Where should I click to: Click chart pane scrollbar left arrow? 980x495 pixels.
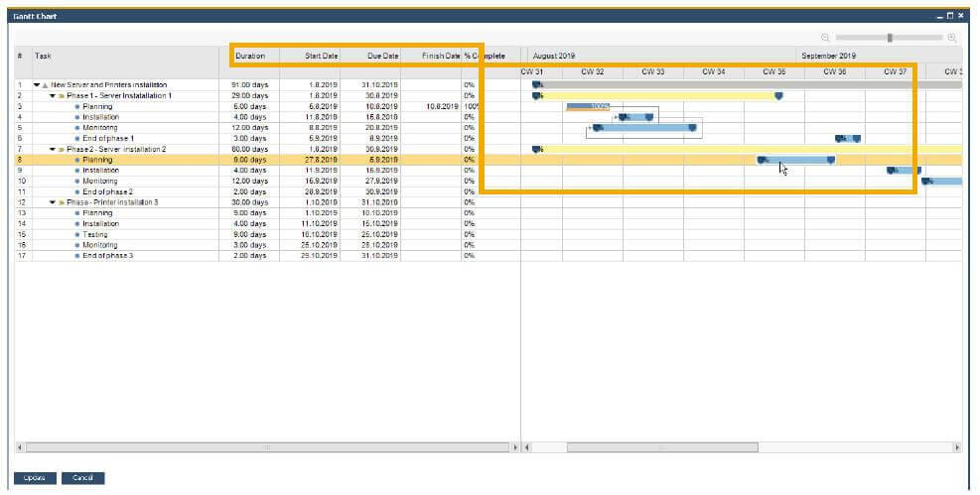coord(527,447)
